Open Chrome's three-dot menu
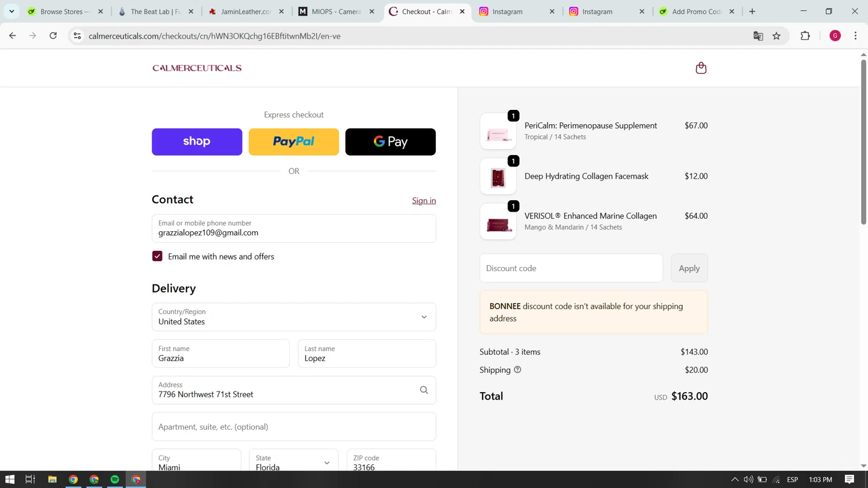This screenshot has height=488, width=868. pyautogui.click(x=855, y=36)
